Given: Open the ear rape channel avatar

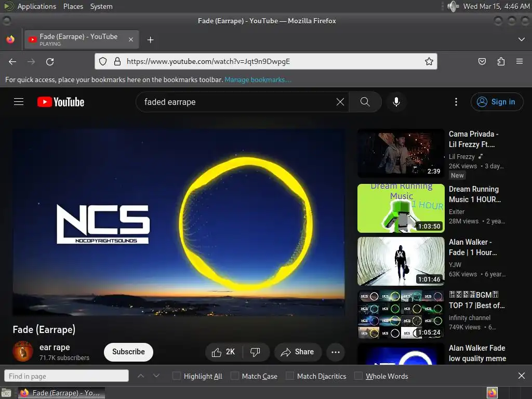Looking at the screenshot, I should pyautogui.click(x=23, y=352).
